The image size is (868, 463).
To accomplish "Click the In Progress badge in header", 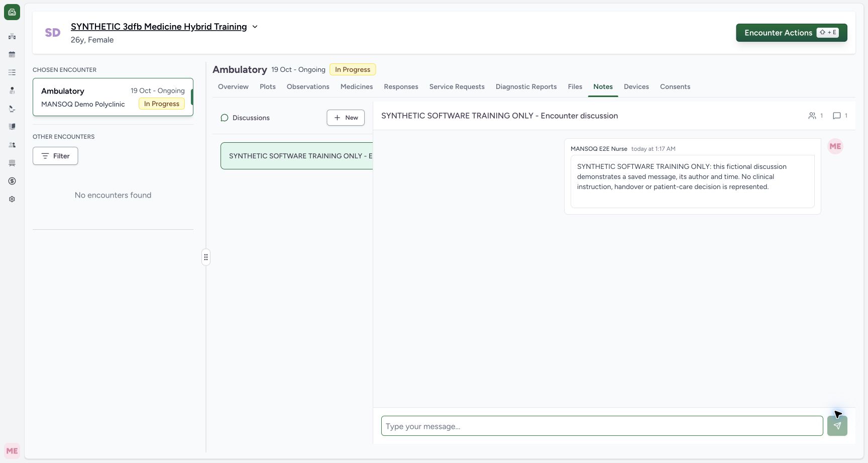I will (x=353, y=69).
